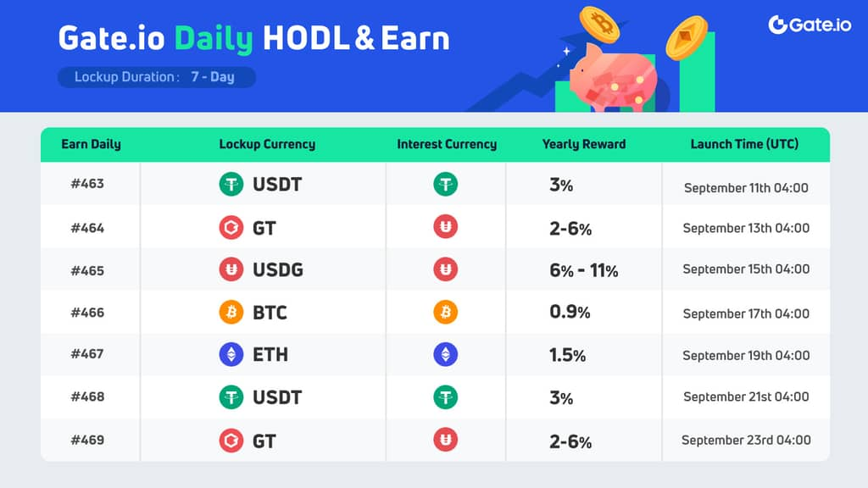
Task: Click the Ethereum interest currency icon in row #467
Action: (x=446, y=354)
